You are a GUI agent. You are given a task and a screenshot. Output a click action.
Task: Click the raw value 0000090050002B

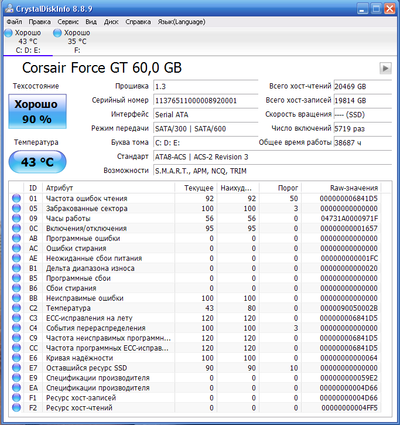click(x=349, y=308)
